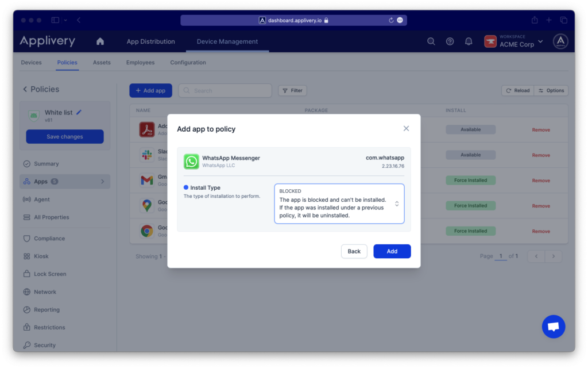Switch to the Assets tab
Viewport: 588px width, 368px height.
[x=102, y=62]
